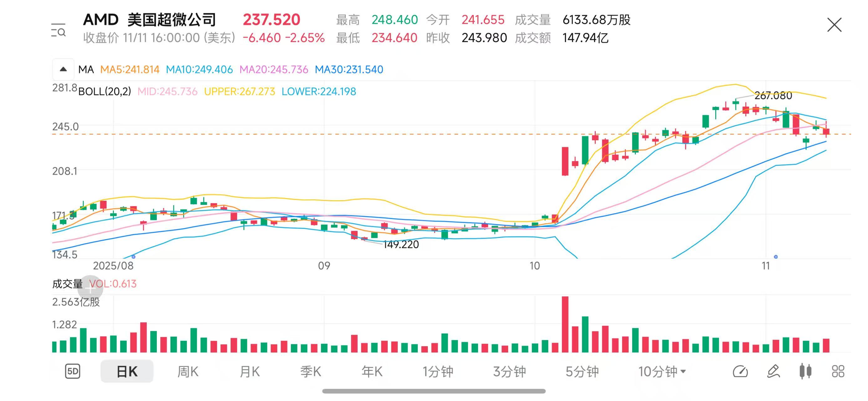Switch to 月K monthly chart
Image resolution: width=868 pixels, height=401 pixels.
pos(249,371)
